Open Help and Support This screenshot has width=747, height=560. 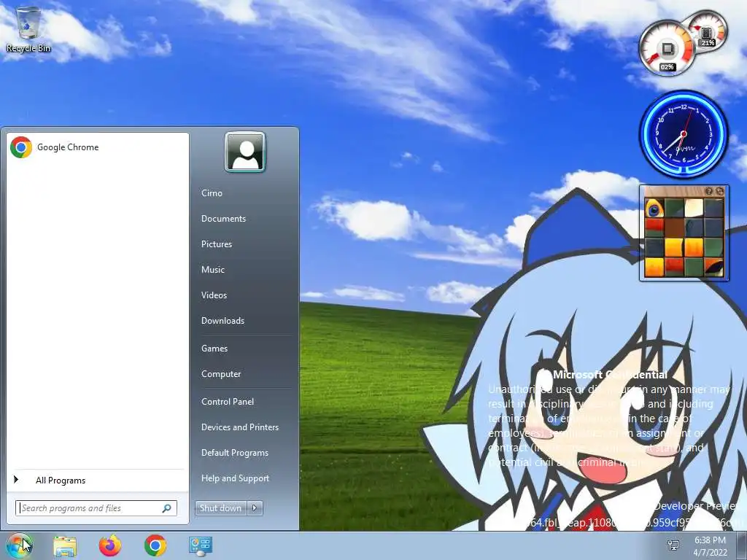(x=235, y=478)
